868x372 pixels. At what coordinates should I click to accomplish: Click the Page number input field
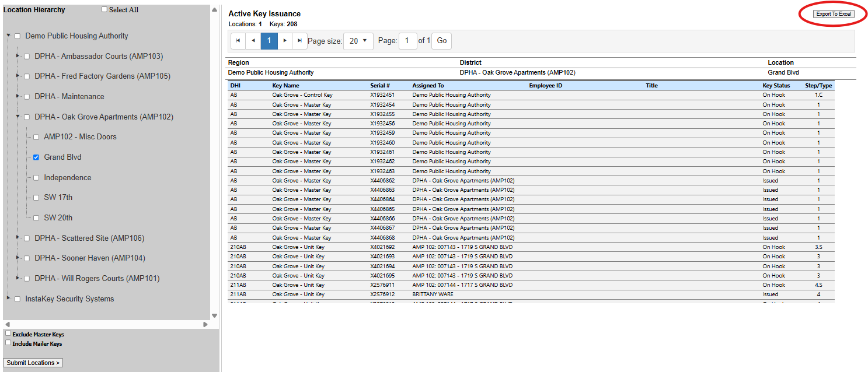pos(407,41)
